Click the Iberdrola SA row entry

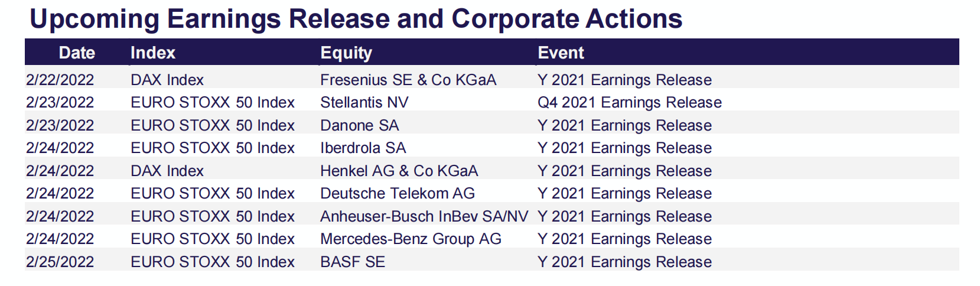(363, 148)
